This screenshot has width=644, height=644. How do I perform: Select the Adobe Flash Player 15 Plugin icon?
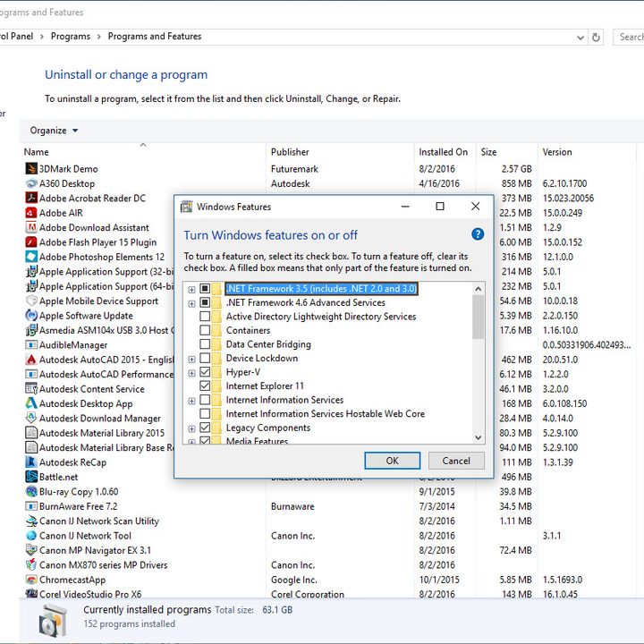31,241
